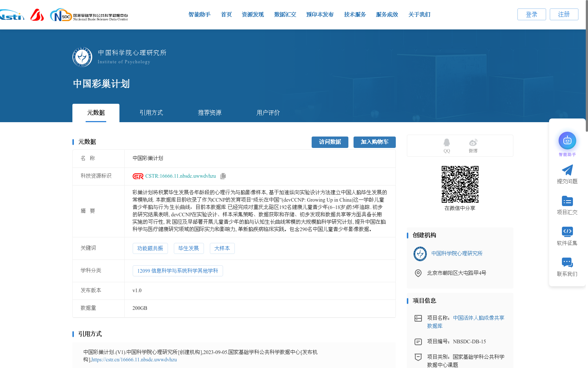Click the page vertical scrollbar

click(x=587, y=66)
